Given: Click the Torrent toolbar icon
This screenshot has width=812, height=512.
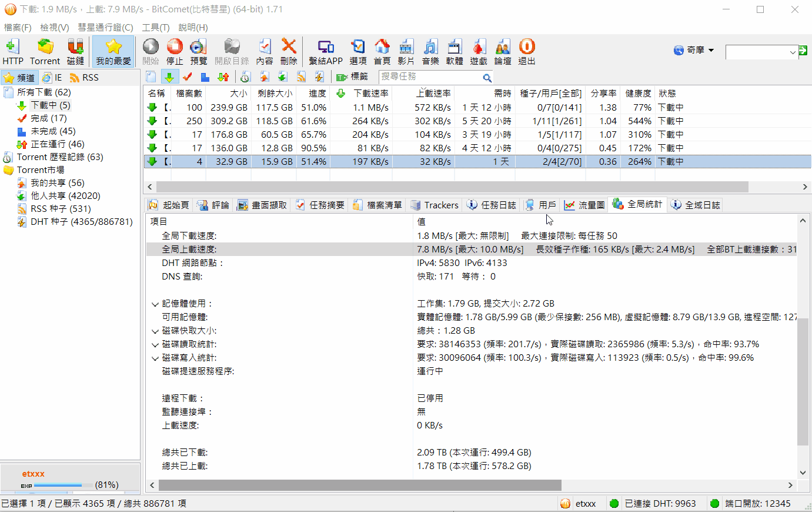Looking at the screenshot, I should 45,52.
